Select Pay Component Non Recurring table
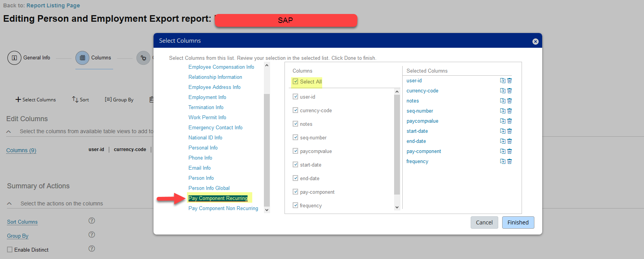644x259 pixels. [x=223, y=209]
